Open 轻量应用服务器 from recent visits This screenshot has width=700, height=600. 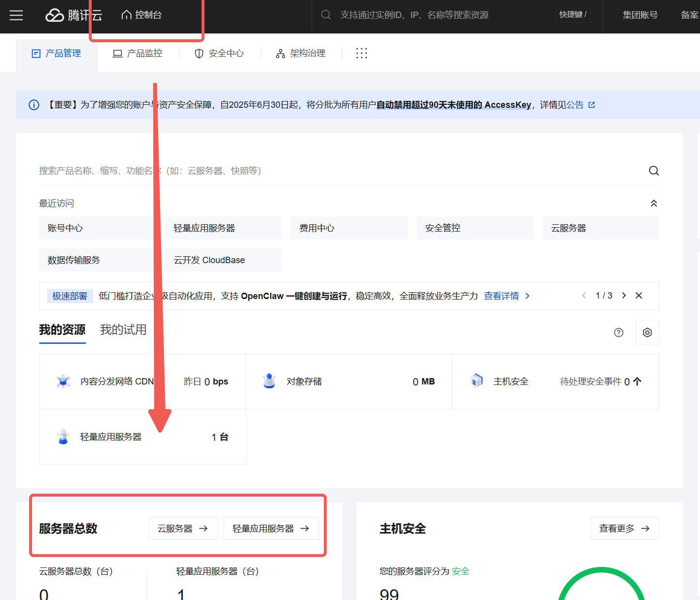(223, 228)
